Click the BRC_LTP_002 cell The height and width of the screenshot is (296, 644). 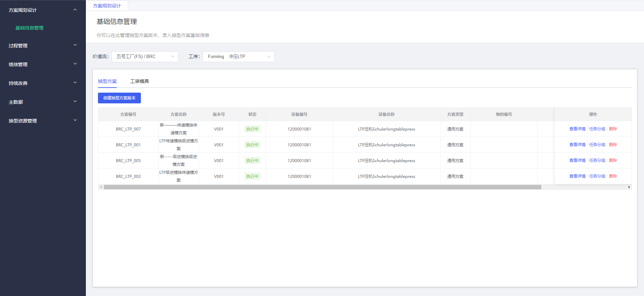(128, 177)
